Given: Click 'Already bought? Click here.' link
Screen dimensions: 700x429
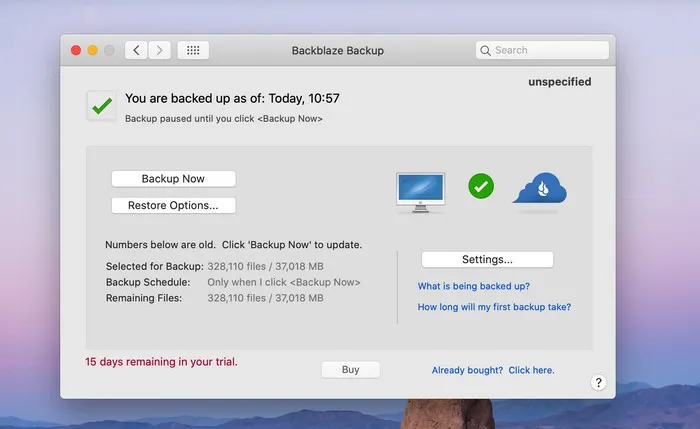Looking at the screenshot, I should pos(493,370).
